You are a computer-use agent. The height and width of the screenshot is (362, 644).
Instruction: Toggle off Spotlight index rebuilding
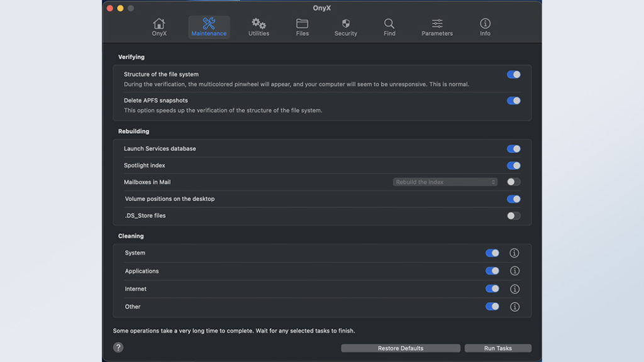coord(514,166)
